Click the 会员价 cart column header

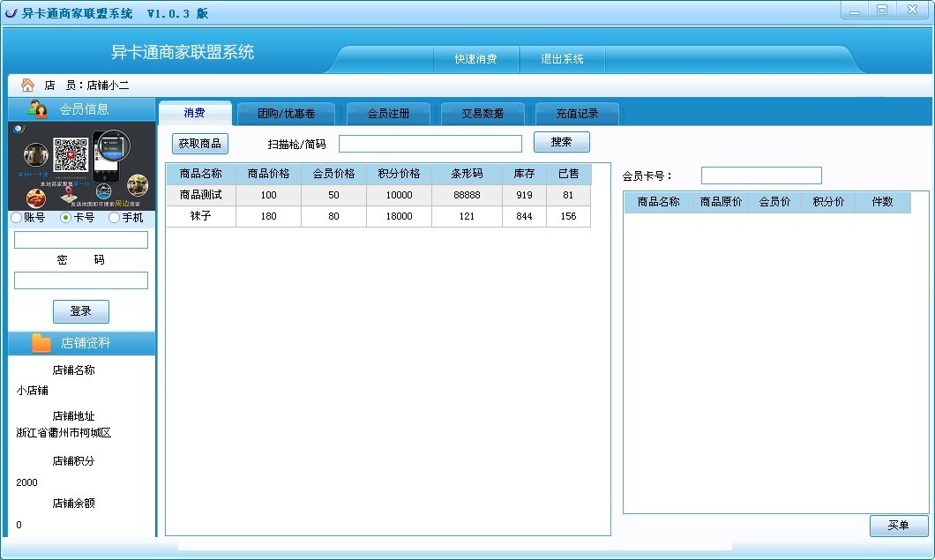coord(774,202)
